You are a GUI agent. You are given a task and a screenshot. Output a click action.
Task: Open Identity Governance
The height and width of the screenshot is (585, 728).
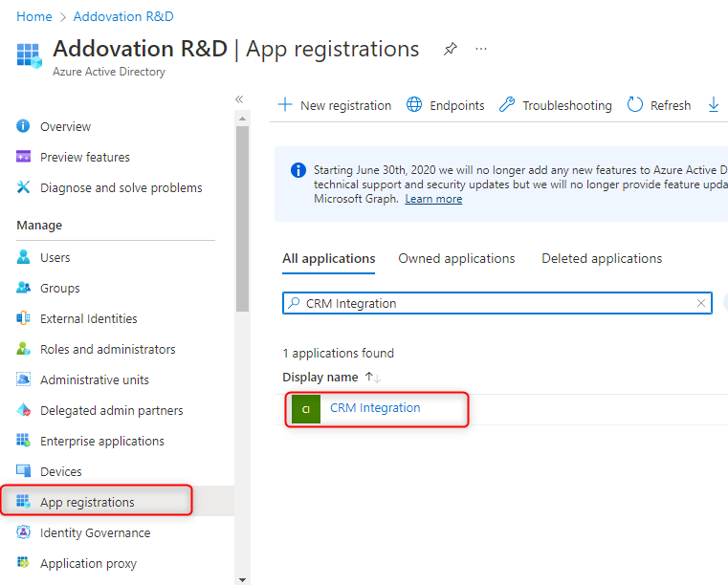[95, 533]
